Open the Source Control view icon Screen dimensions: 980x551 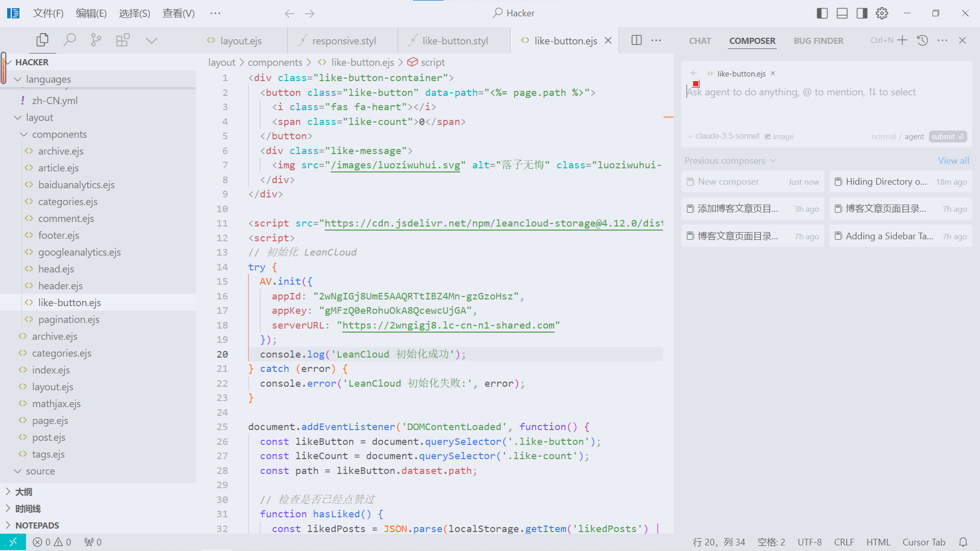point(96,40)
